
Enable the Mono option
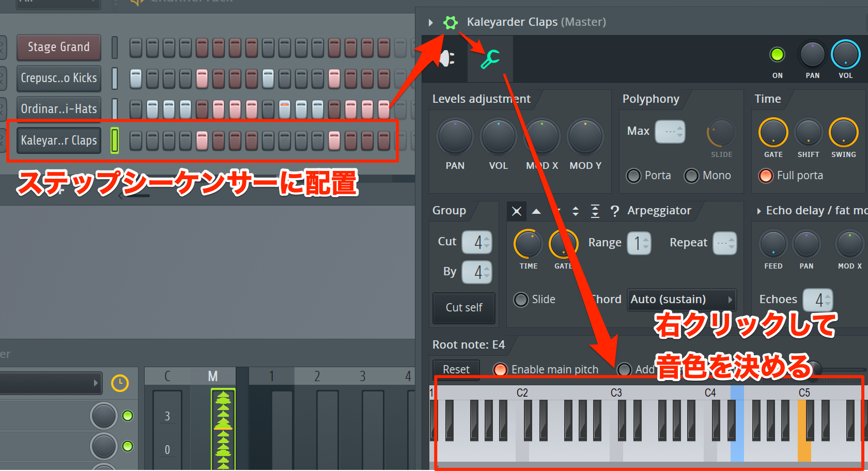point(691,176)
